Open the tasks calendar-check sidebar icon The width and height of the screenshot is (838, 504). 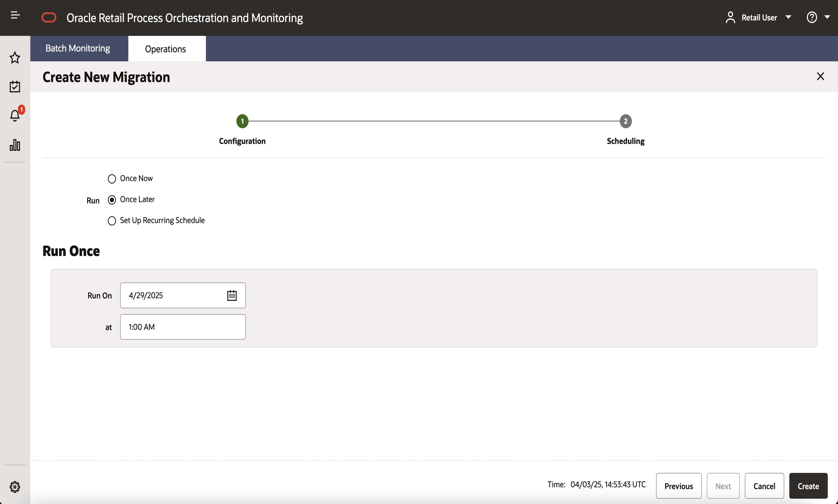tap(15, 86)
